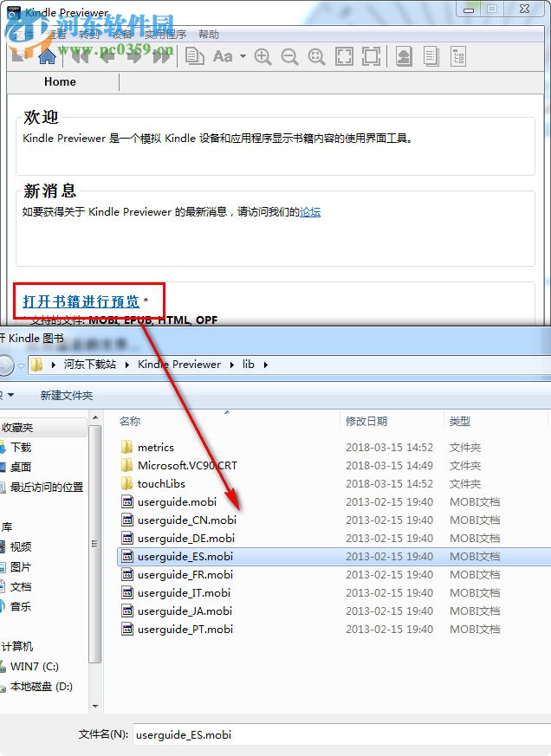Open the 帮助 menu

(x=209, y=35)
